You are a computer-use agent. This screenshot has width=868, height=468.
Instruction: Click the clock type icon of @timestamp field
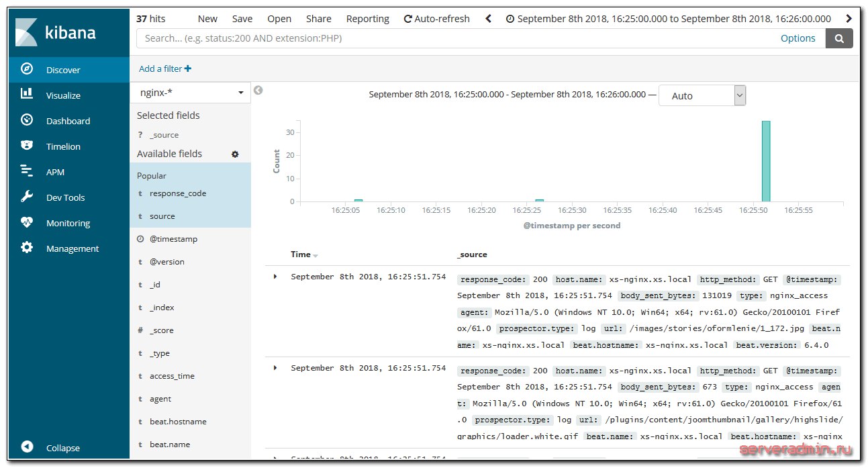tap(140, 239)
